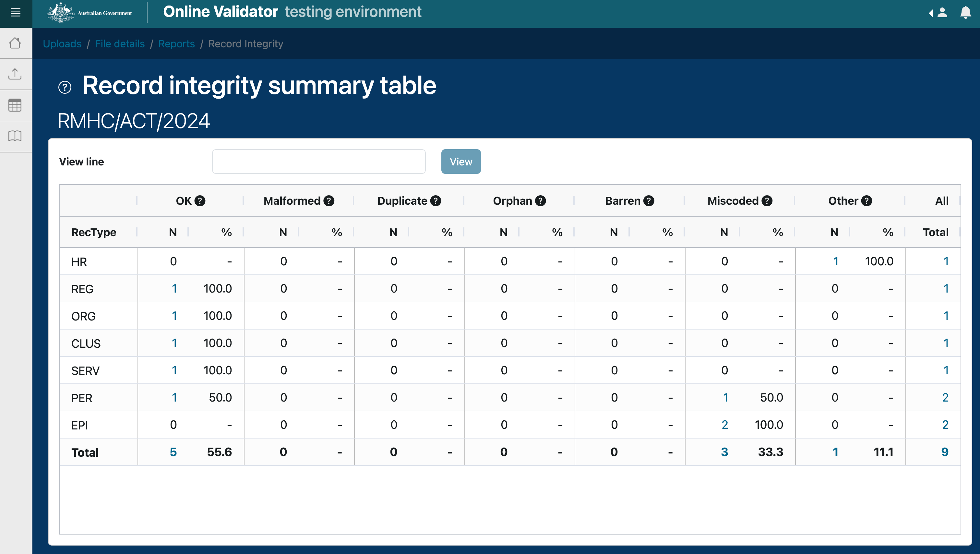Expand the user account menu

point(938,13)
